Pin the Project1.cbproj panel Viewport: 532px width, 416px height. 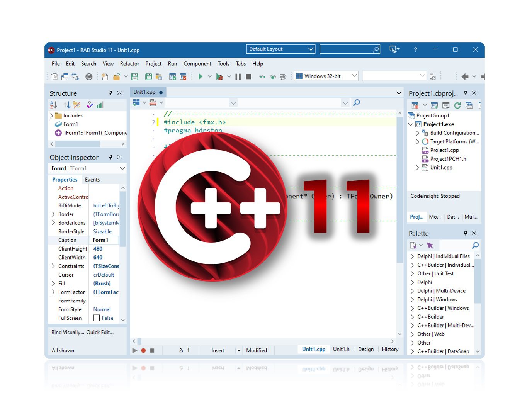pos(466,93)
